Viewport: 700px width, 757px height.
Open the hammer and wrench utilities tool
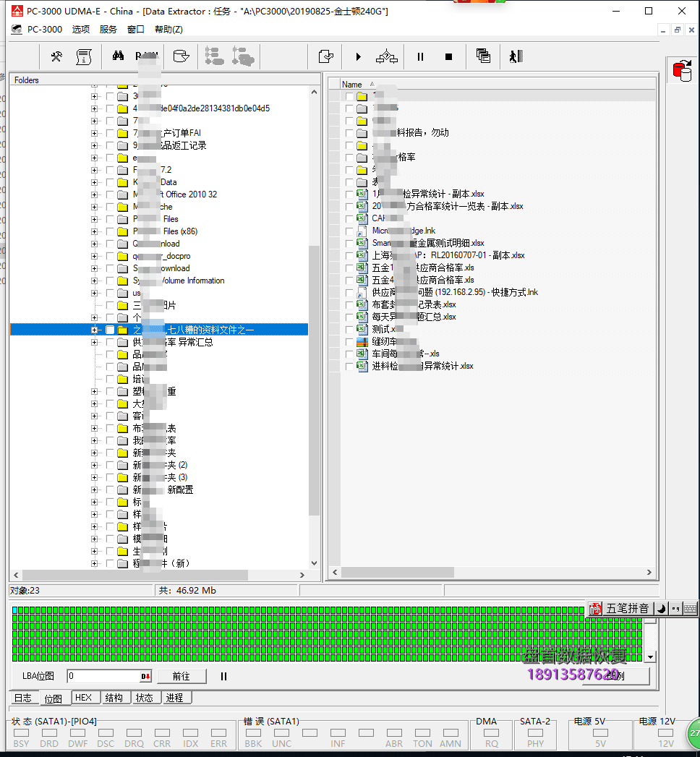tap(56, 56)
